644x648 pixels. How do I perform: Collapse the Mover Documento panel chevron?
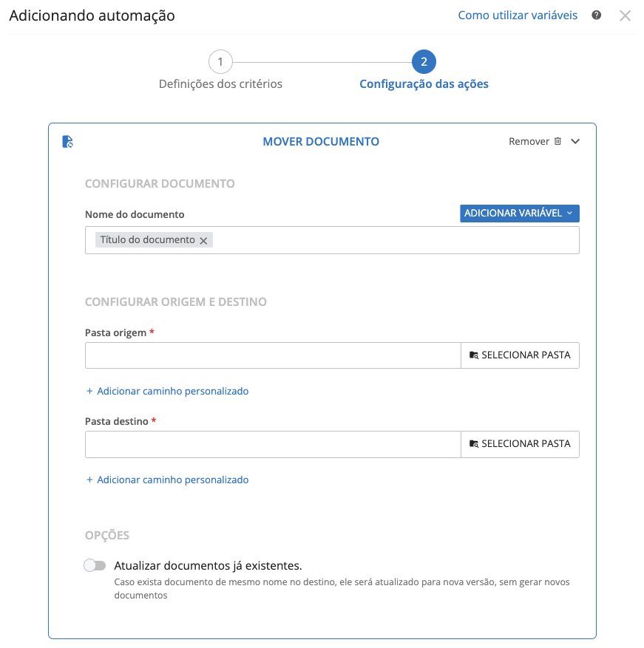pyautogui.click(x=575, y=142)
